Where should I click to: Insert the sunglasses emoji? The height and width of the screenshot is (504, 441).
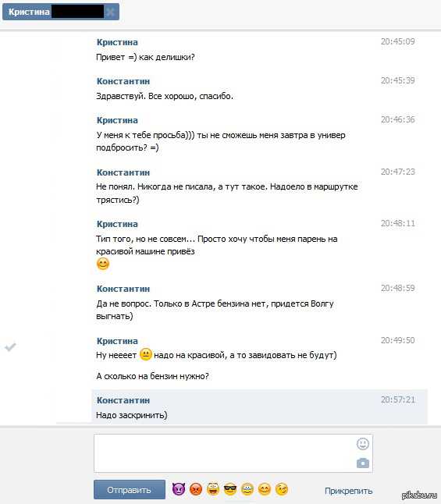pos(230,489)
